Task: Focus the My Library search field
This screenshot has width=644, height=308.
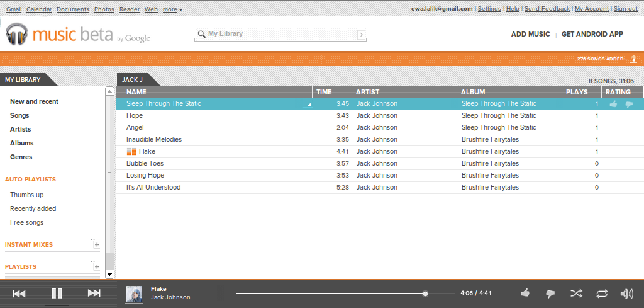Action: pos(280,34)
